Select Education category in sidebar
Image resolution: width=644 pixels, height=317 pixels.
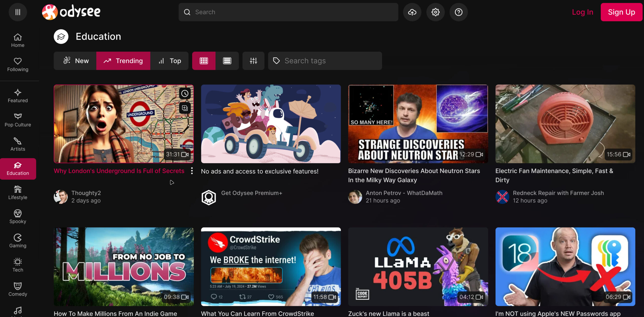[x=18, y=169]
